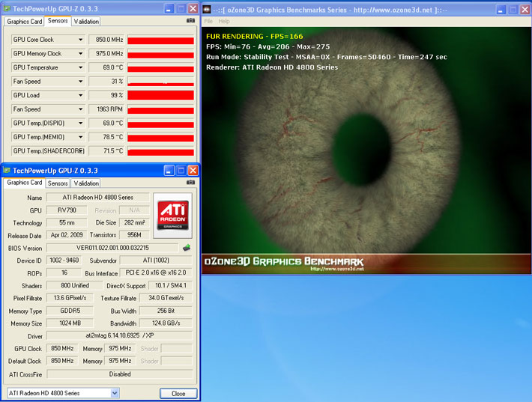Open the Fan Speed RPM sensor dropdown

[80, 109]
